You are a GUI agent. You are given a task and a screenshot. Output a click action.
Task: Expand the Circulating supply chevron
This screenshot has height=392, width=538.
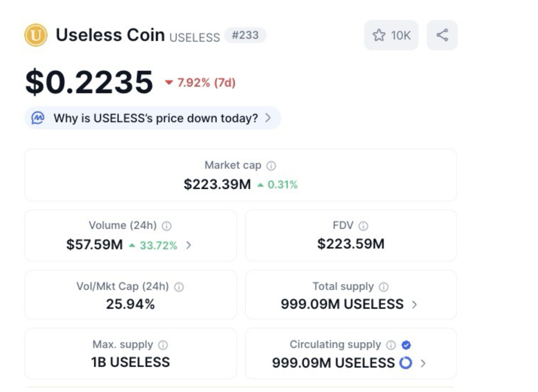[x=423, y=363]
